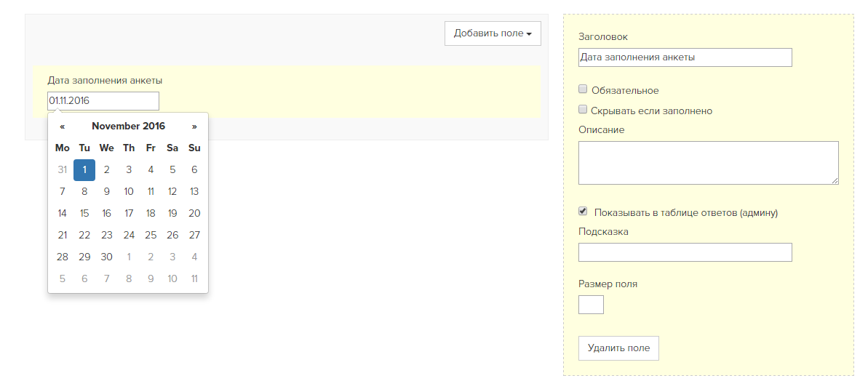Select Saturday November 19 in calendar
This screenshot has height=389, width=868.
click(172, 214)
